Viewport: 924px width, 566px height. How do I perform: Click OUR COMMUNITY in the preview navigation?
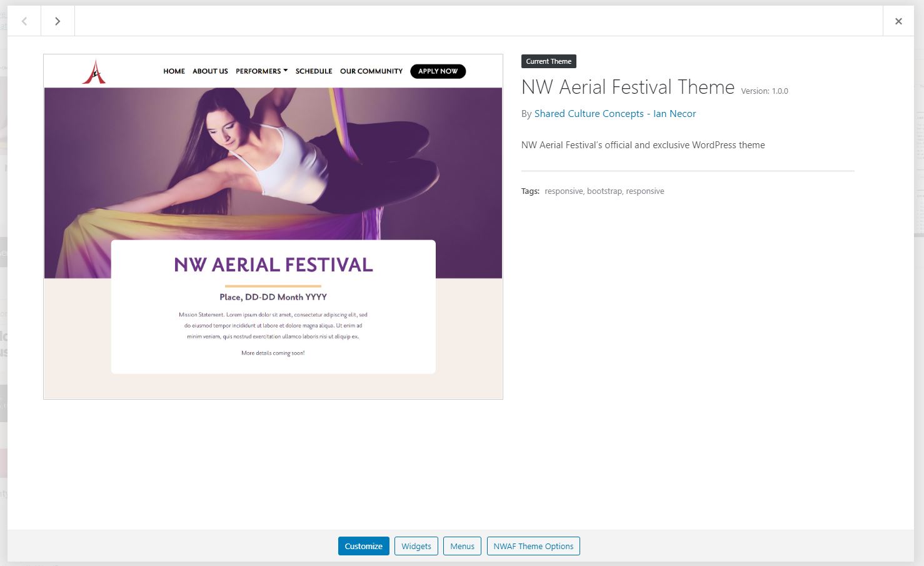pos(371,71)
